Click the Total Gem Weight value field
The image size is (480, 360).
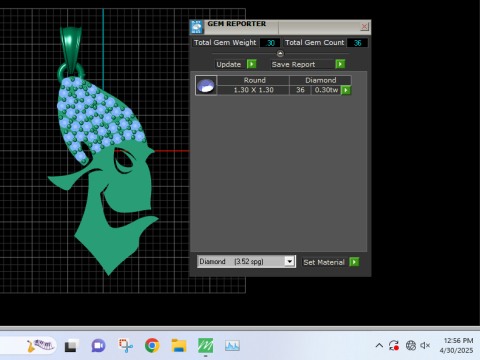270,43
